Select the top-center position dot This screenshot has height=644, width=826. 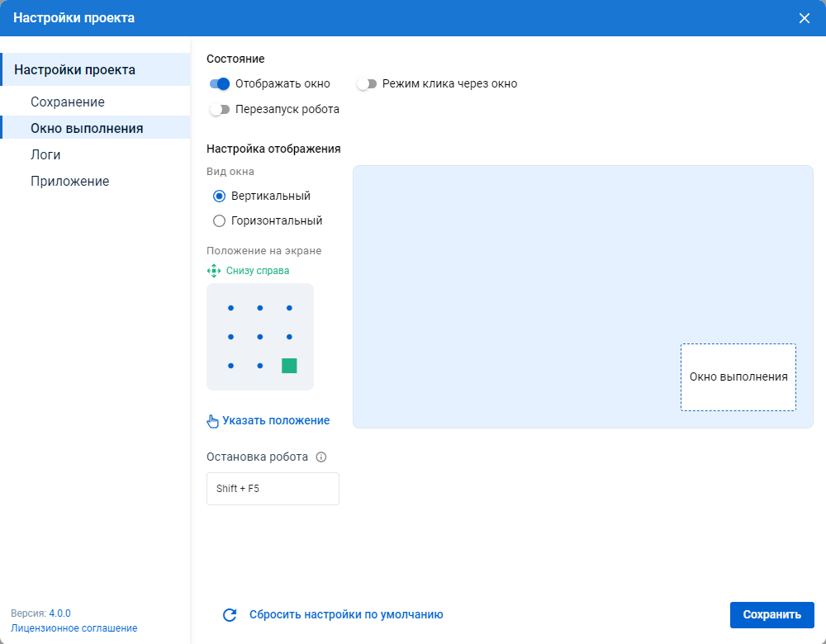click(259, 308)
